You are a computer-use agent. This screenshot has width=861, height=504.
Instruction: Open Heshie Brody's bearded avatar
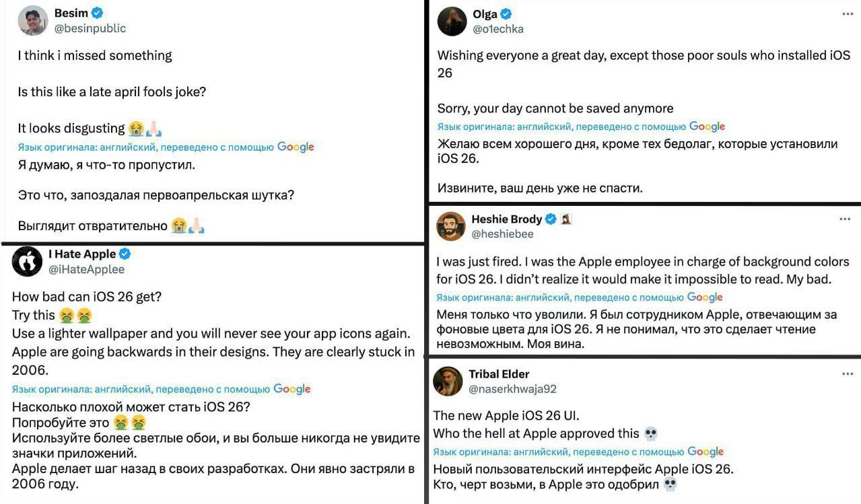click(x=450, y=227)
